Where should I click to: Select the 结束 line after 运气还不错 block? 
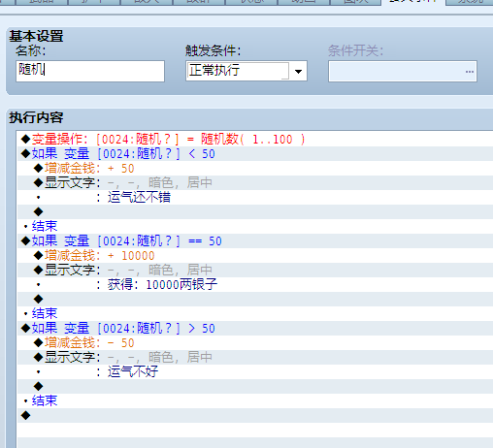click(x=255, y=227)
